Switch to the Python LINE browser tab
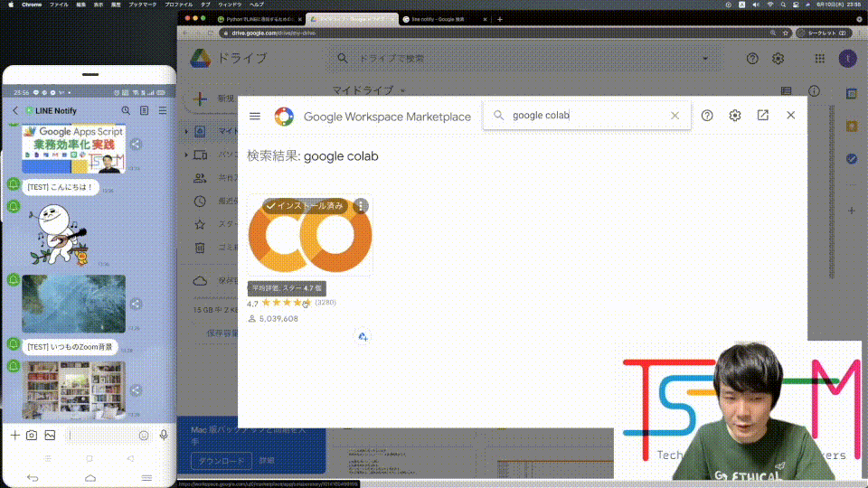Viewport: 868px width, 488px height. 259,19
